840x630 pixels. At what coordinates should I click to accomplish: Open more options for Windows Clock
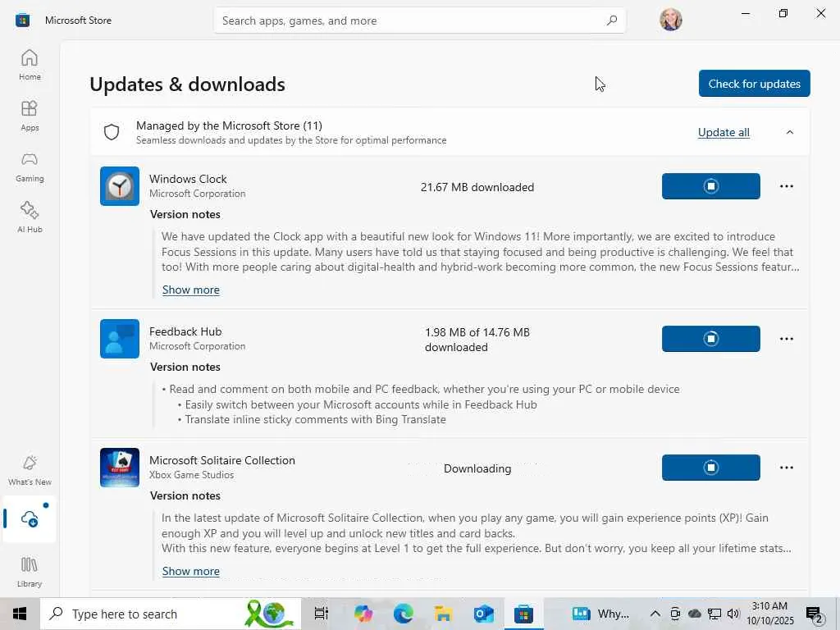click(x=787, y=186)
